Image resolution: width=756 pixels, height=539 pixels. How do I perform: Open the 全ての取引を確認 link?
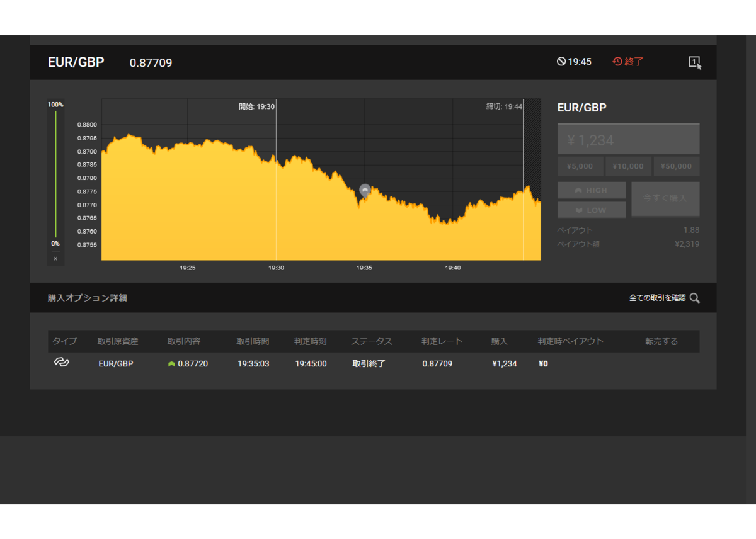click(x=657, y=298)
